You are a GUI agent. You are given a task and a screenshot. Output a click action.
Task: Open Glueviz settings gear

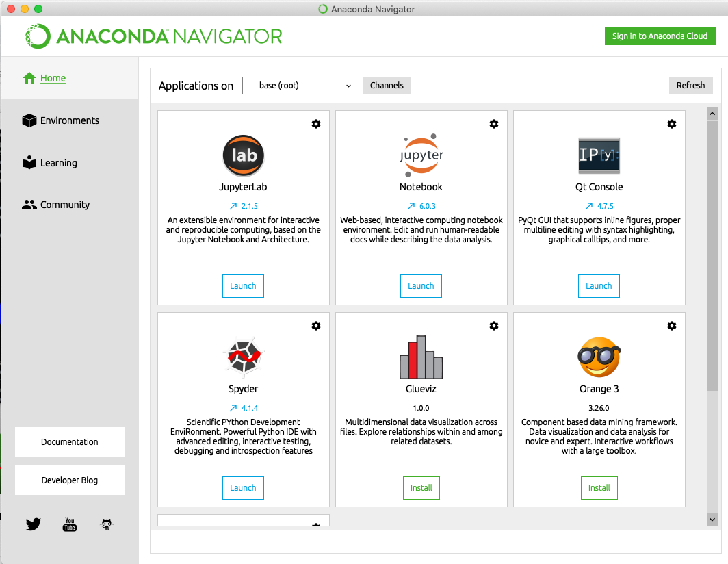[x=494, y=326]
